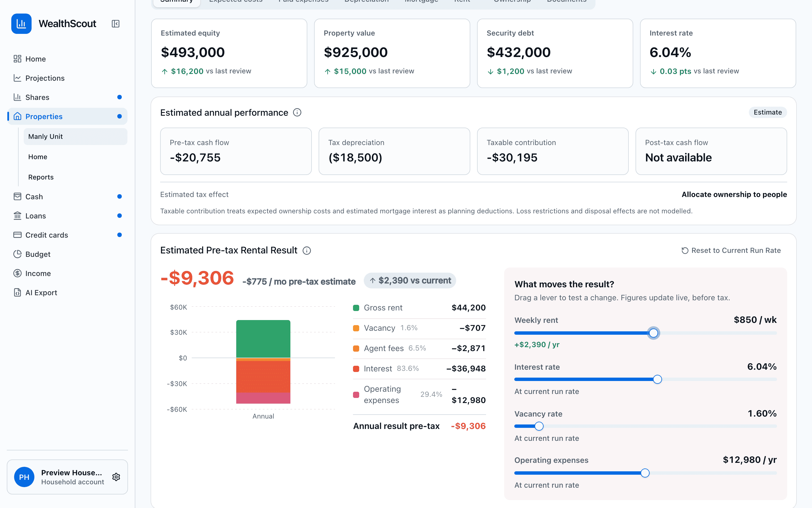Open Budget via its pie chart icon

[17, 254]
